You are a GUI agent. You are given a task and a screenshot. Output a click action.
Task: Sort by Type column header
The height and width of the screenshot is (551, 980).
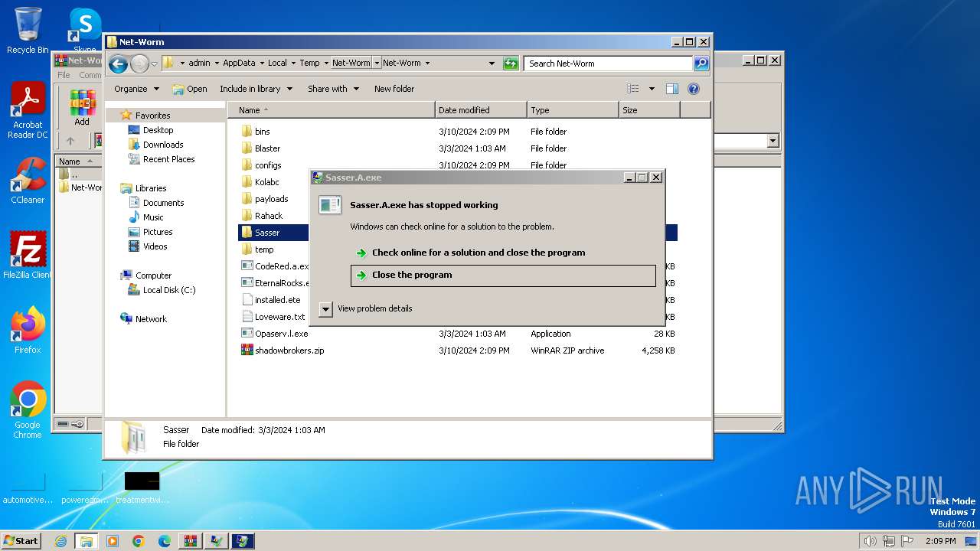(x=573, y=110)
